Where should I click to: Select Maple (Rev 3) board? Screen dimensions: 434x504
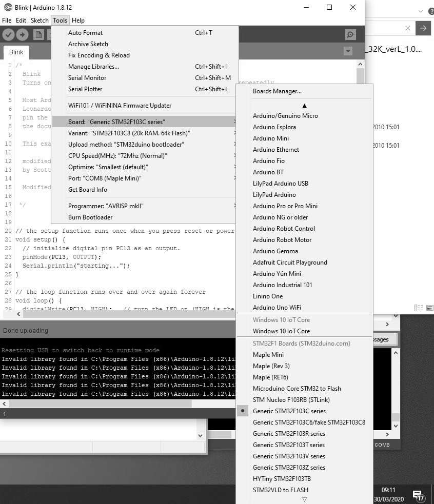click(x=304, y=366)
